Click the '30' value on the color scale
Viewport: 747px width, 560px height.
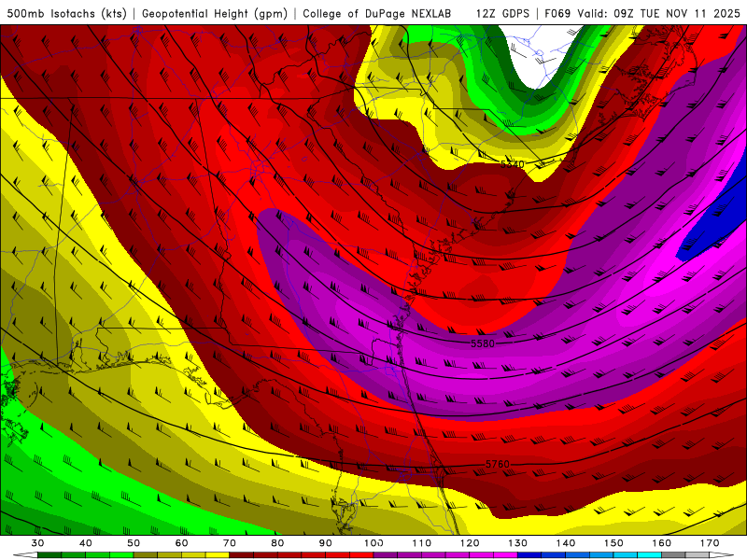tap(37, 543)
